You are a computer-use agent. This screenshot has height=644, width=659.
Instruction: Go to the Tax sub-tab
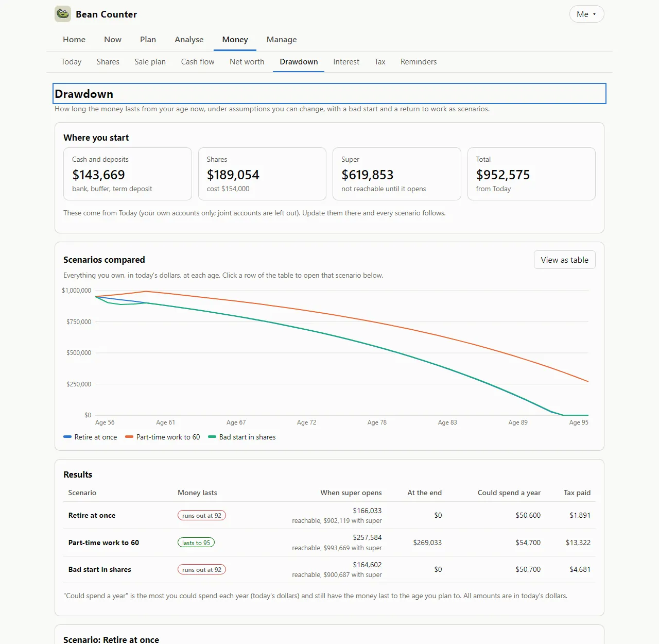(x=380, y=62)
